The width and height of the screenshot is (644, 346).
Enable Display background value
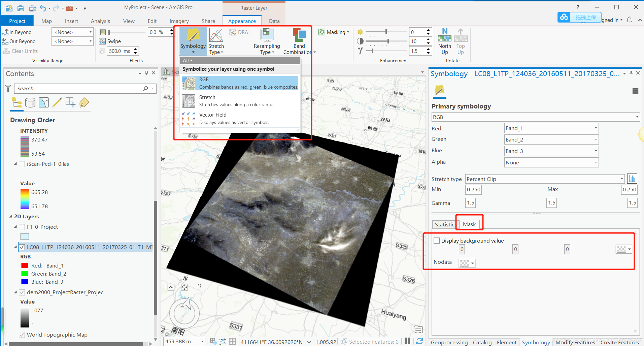[437, 240]
